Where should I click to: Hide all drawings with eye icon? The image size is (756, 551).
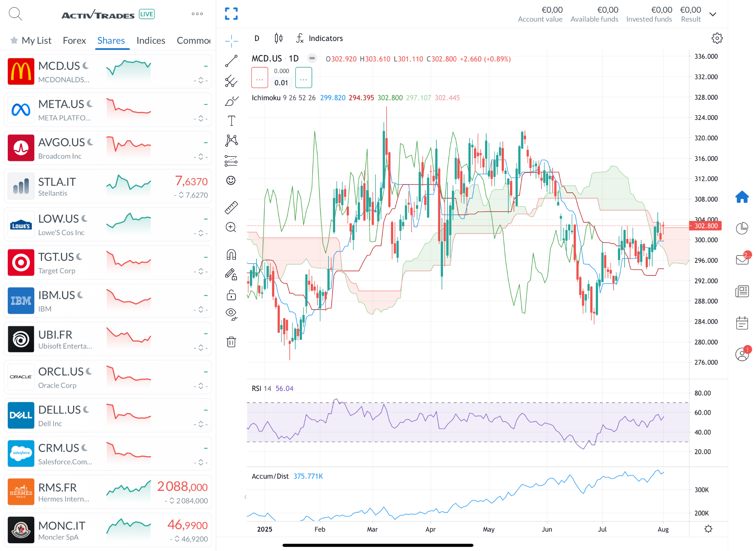pyautogui.click(x=231, y=314)
